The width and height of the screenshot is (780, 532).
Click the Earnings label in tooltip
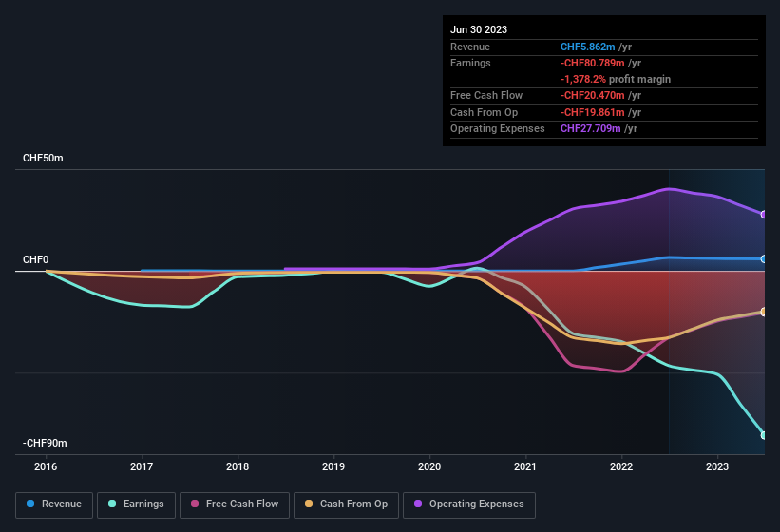tap(470, 63)
